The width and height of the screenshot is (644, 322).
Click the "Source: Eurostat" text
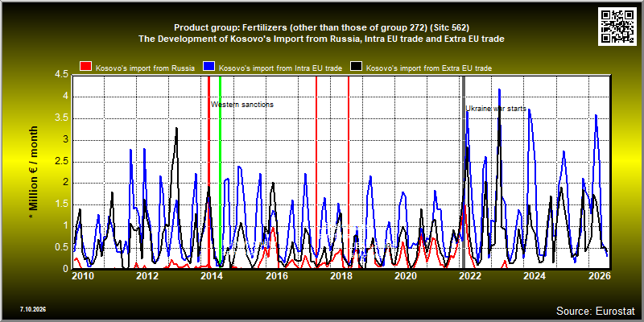click(596, 311)
